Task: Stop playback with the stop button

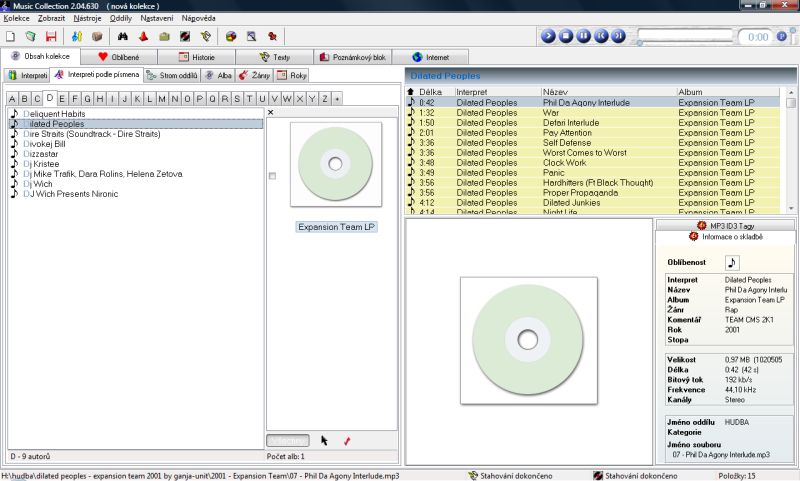Action: [566, 36]
